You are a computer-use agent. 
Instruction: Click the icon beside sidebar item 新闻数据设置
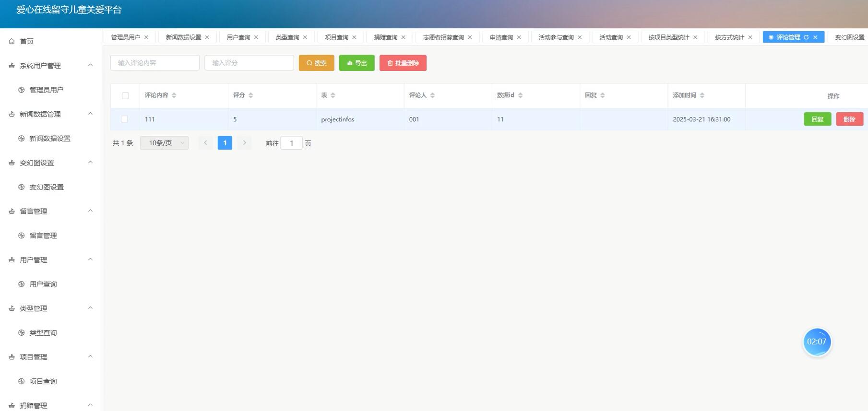[x=21, y=139]
